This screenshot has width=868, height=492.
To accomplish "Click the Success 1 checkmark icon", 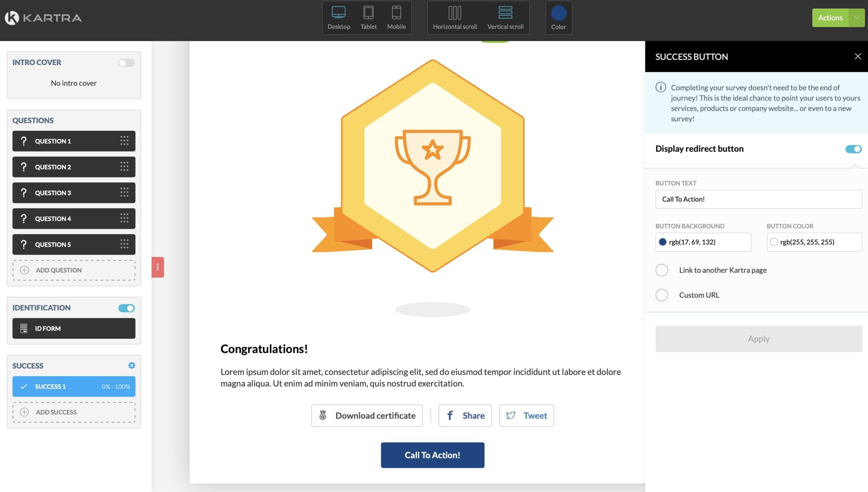I will 24,386.
